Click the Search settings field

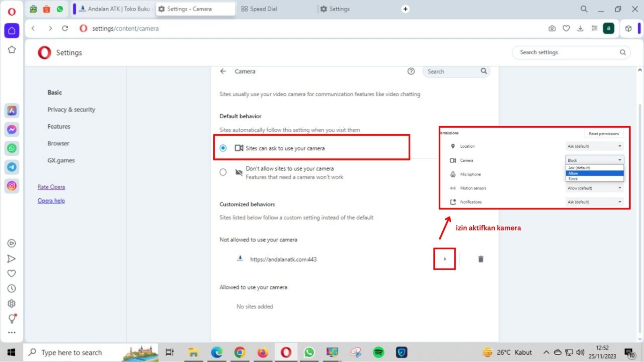568,52
